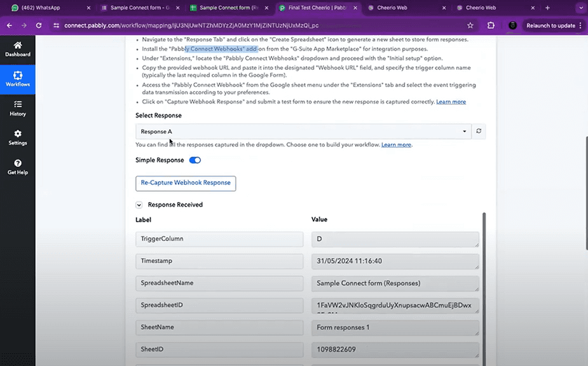
Task: Bookmark the page with the star icon
Action: coord(470,25)
